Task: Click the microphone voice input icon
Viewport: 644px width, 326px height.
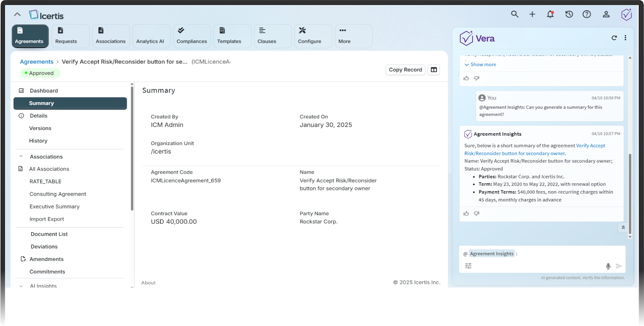Action: [608, 266]
